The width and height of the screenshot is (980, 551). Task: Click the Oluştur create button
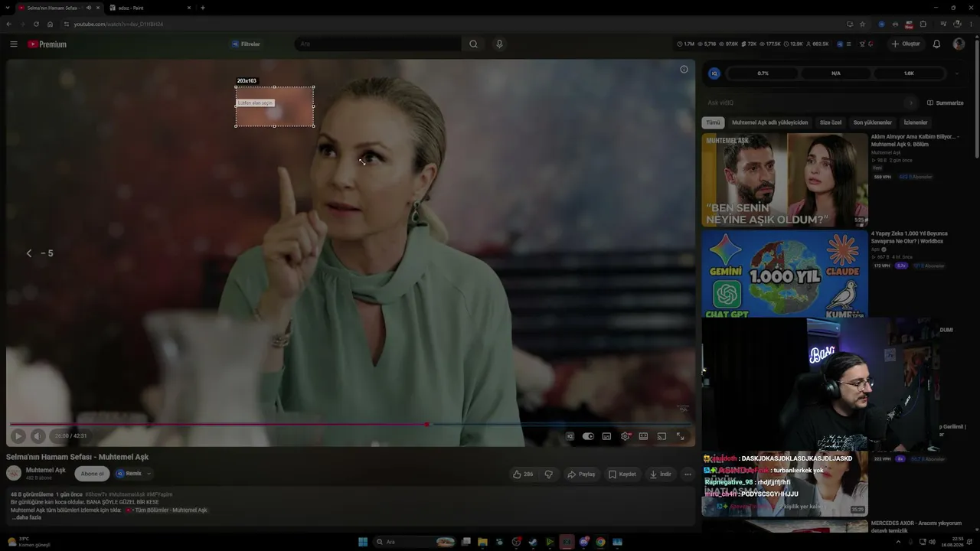906,44
